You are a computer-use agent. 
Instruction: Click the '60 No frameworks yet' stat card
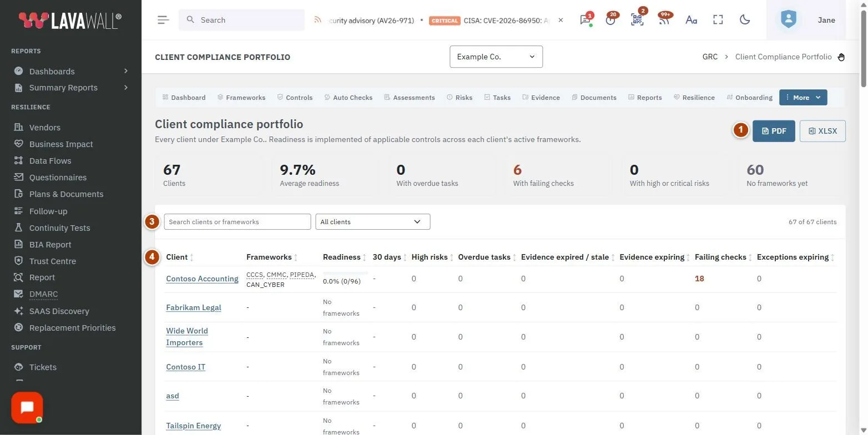(x=791, y=175)
